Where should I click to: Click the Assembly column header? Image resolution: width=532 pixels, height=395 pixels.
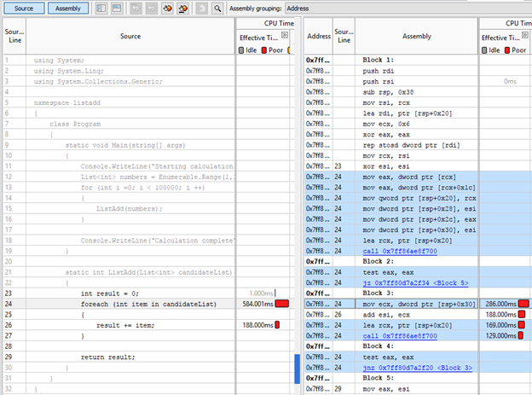417,37
